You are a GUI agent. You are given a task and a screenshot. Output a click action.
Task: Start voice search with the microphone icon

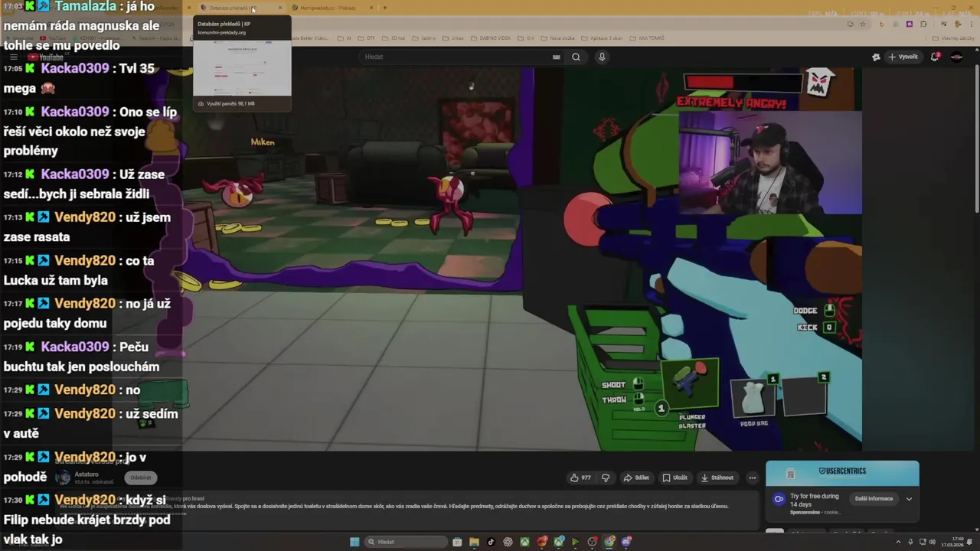coord(602,57)
